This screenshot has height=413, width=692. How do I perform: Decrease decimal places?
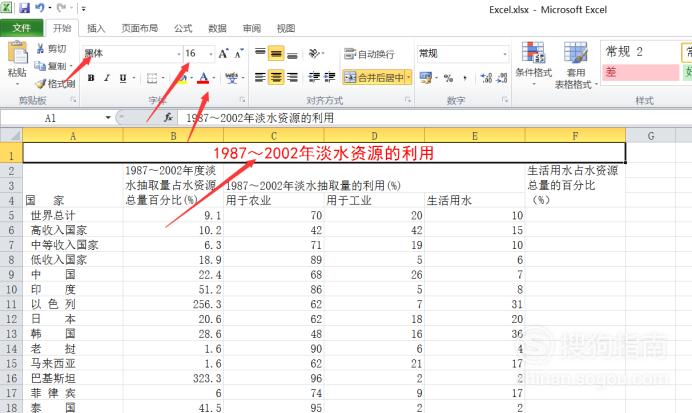tap(502, 78)
